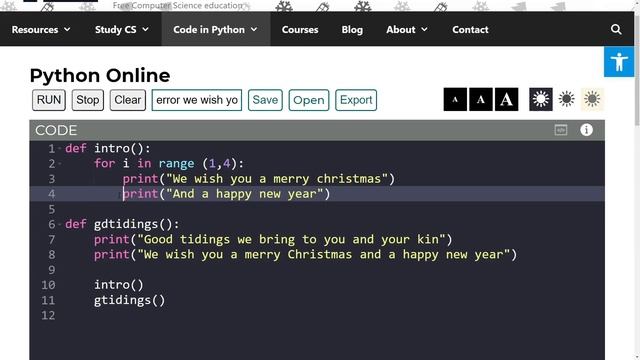This screenshot has width=640, height=360.
Task: Place cursor on the gtidings() call line
Action: coord(129,300)
